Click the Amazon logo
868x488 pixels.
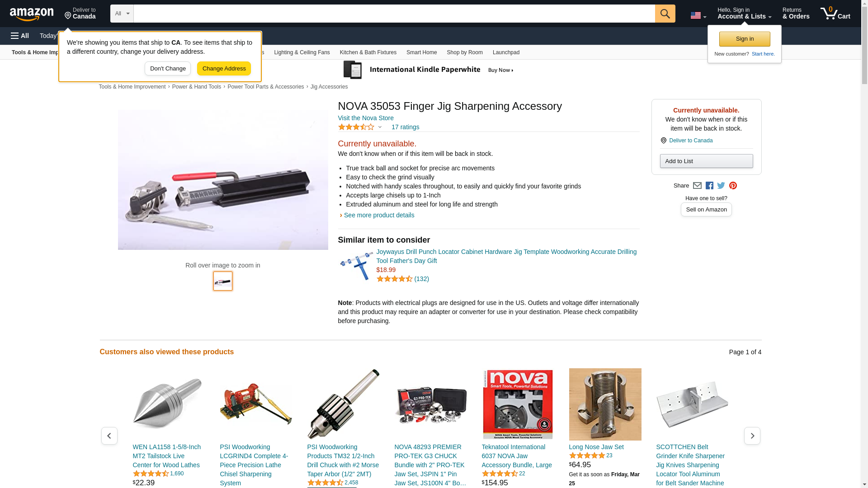pos(32,14)
